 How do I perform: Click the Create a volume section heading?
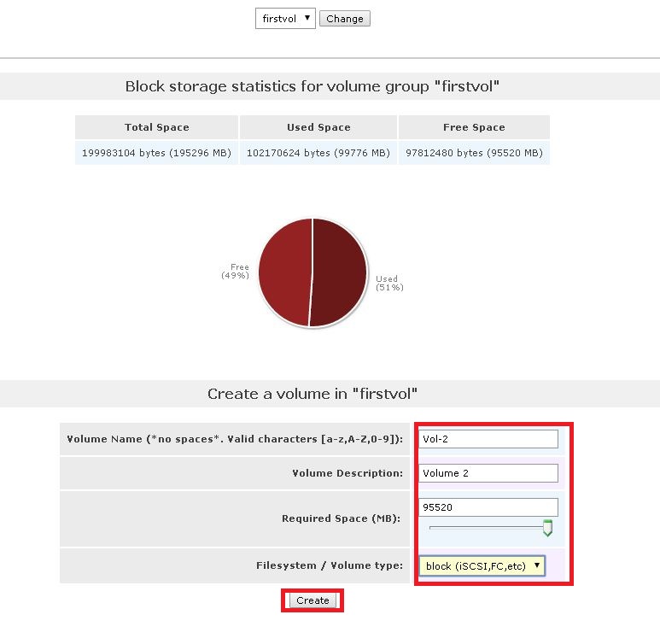[x=312, y=394]
